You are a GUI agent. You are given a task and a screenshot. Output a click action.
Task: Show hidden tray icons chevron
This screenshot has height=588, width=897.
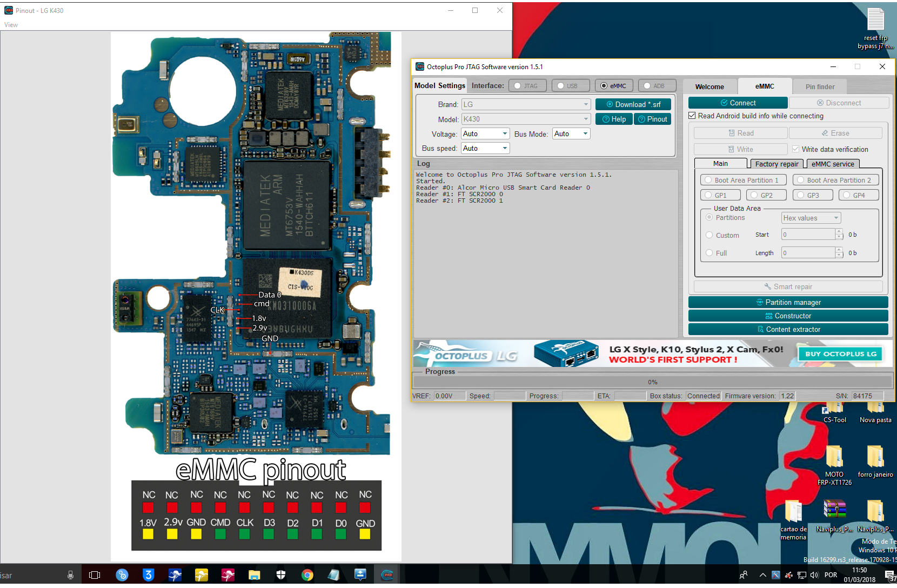pyautogui.click(x=762, y=575)
